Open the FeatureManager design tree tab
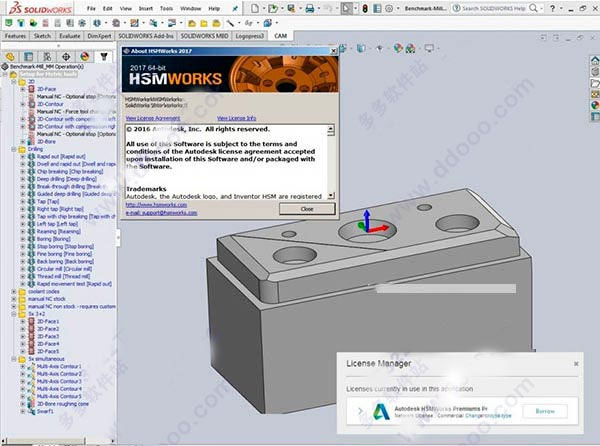 pyautogui.click(x=10, y=57)
